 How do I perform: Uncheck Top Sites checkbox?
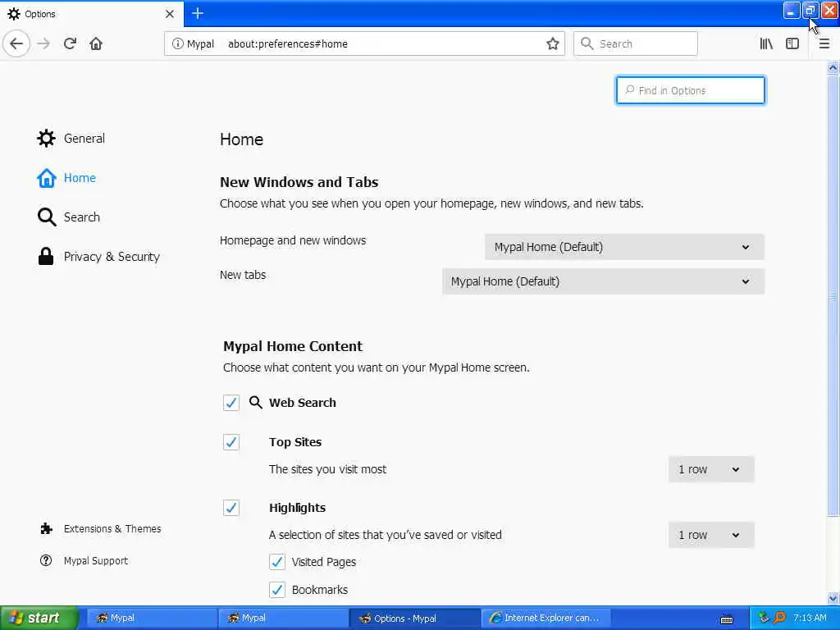(x=231, y=442)
